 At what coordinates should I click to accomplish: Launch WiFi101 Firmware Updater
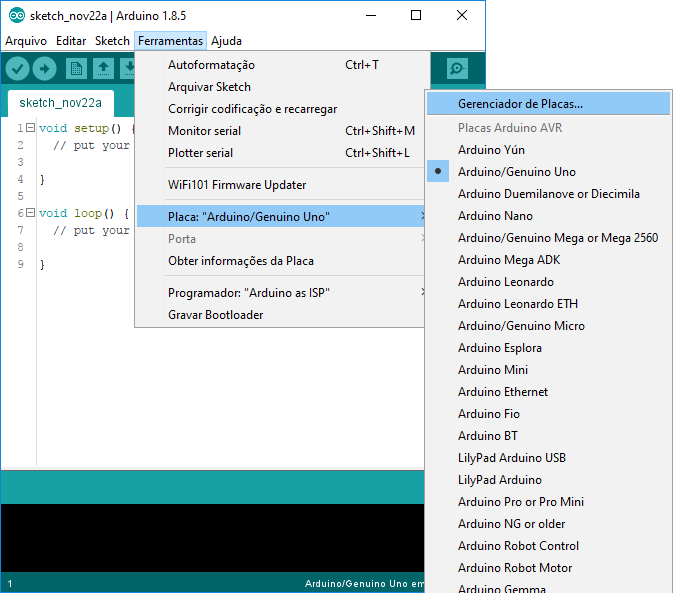[x=282, y=185]
